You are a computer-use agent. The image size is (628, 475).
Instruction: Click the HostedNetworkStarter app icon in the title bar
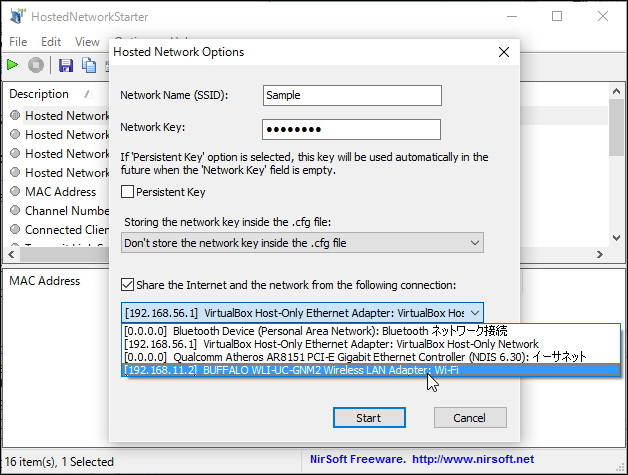(x=17, y=16)
